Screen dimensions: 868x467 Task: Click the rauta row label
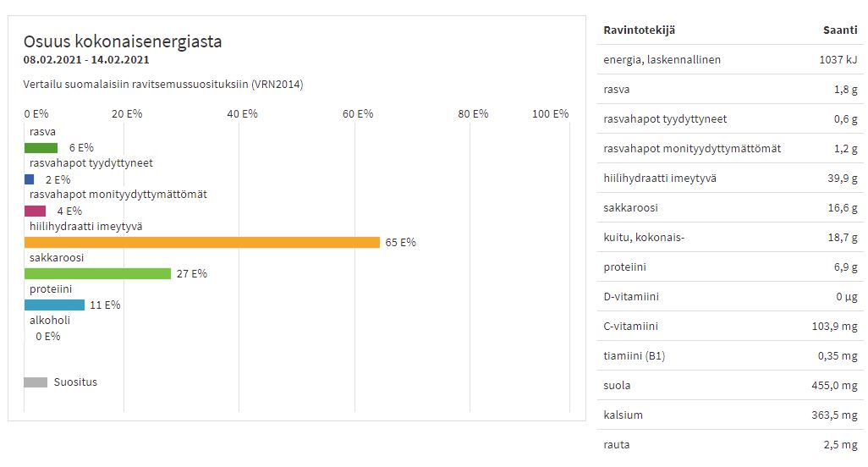tap(616, 445)
